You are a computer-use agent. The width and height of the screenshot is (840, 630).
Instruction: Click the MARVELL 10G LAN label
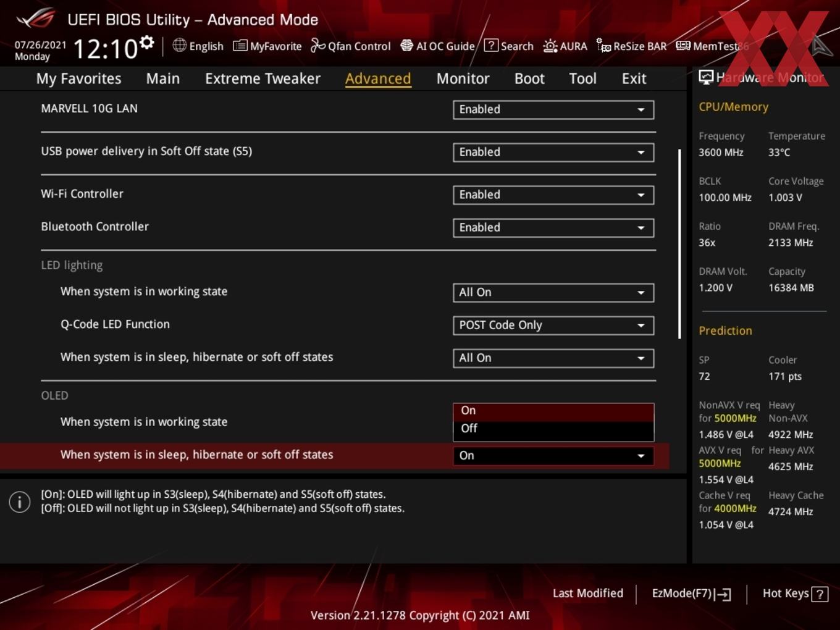tap(89, 109)
